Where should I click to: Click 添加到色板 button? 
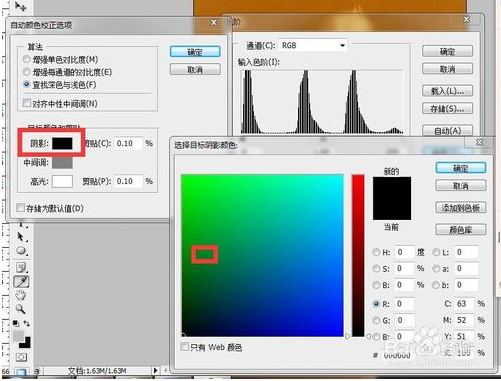click(x=461, y=208)
